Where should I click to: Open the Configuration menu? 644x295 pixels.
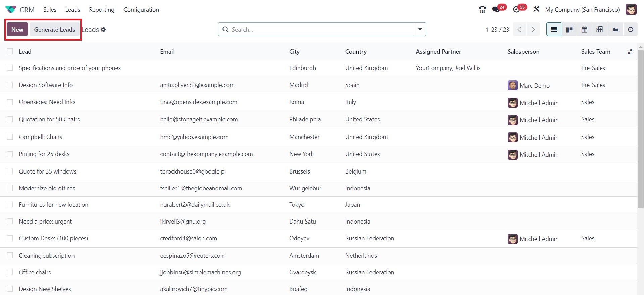coord(141,10)
